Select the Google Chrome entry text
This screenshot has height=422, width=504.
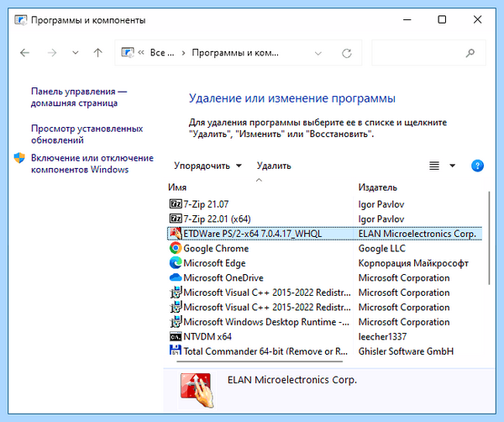tap(216, 248)
